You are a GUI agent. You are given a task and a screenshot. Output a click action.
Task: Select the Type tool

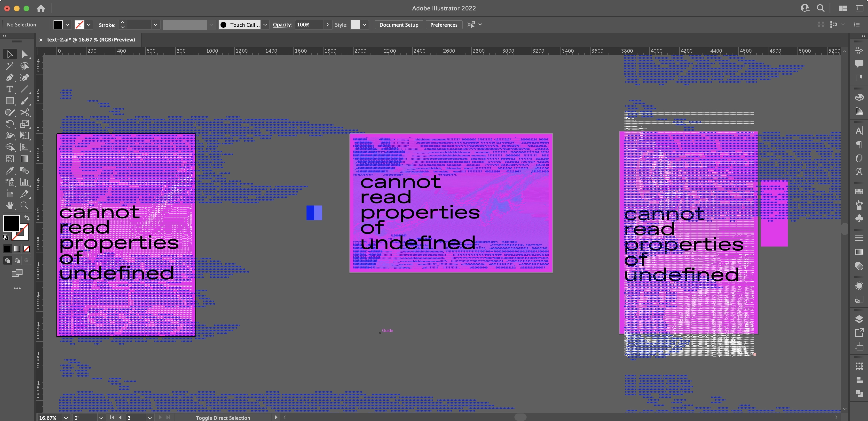tap(10, 89)
